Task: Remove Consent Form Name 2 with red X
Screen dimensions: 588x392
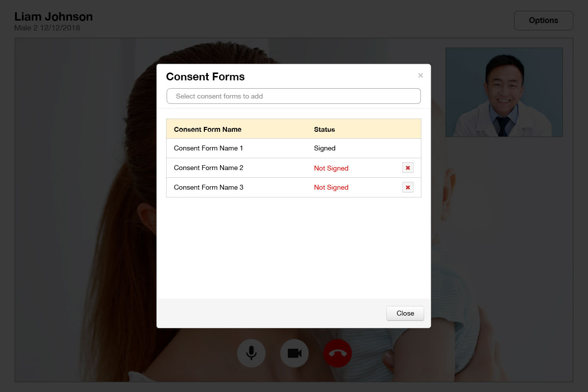Action: coord(408,168)
